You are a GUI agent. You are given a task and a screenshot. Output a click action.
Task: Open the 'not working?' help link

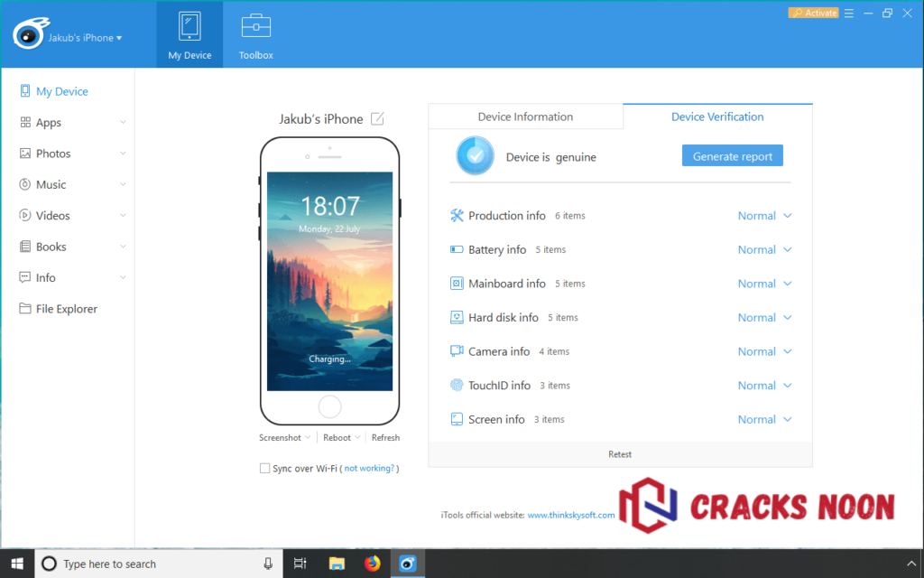[369, 469]
